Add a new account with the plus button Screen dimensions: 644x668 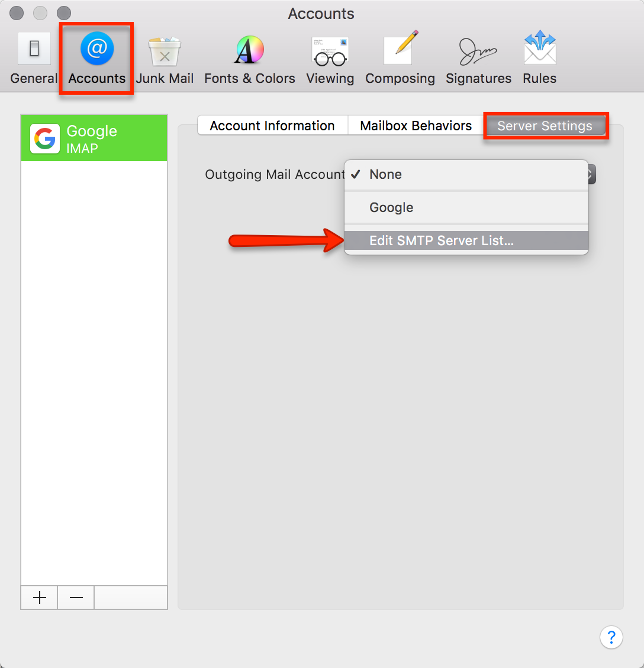pyautogui.click(x=38, y=598)
